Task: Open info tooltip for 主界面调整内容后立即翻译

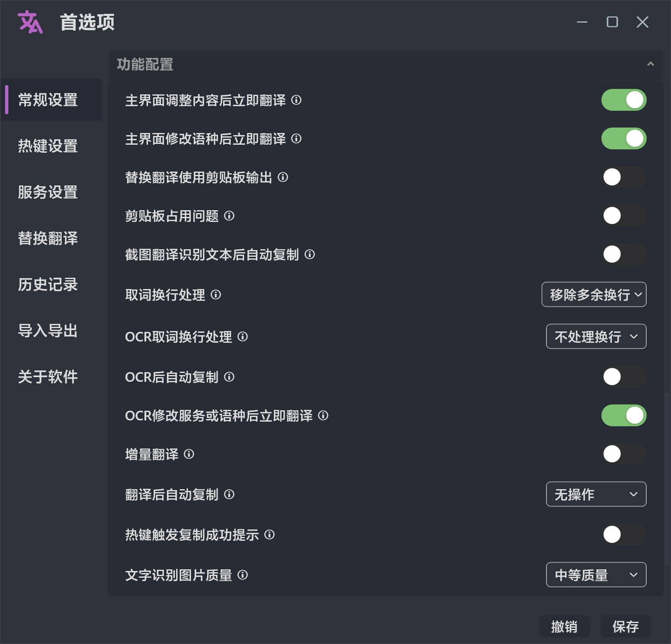Action: click(x=296, y=100)
